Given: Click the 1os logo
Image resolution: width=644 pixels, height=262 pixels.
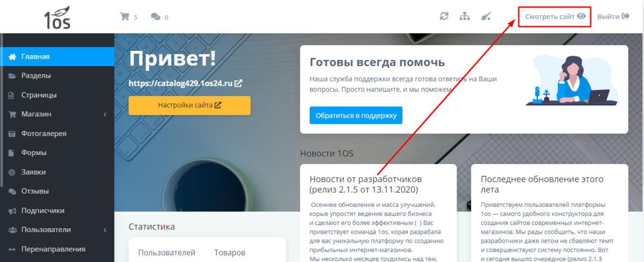Looking at the screenshot, I should click(x=57, y=18).
